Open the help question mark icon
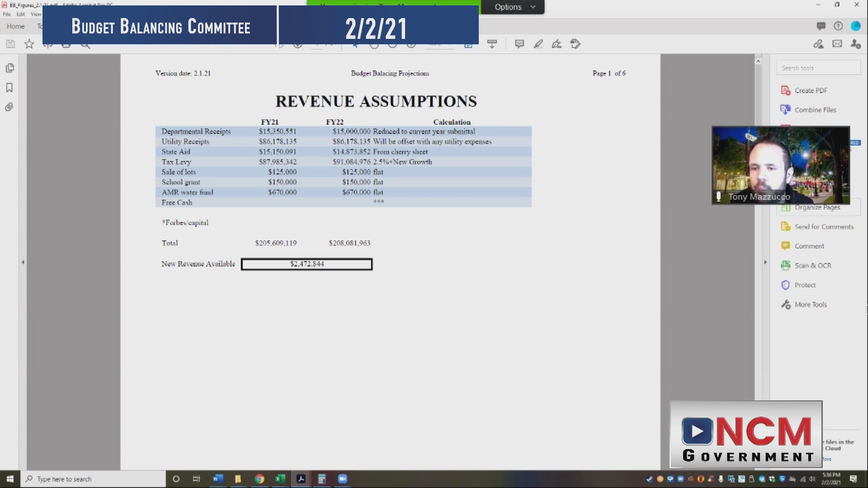The width and height of the screenshot is (868, 488). click(838, 26)
